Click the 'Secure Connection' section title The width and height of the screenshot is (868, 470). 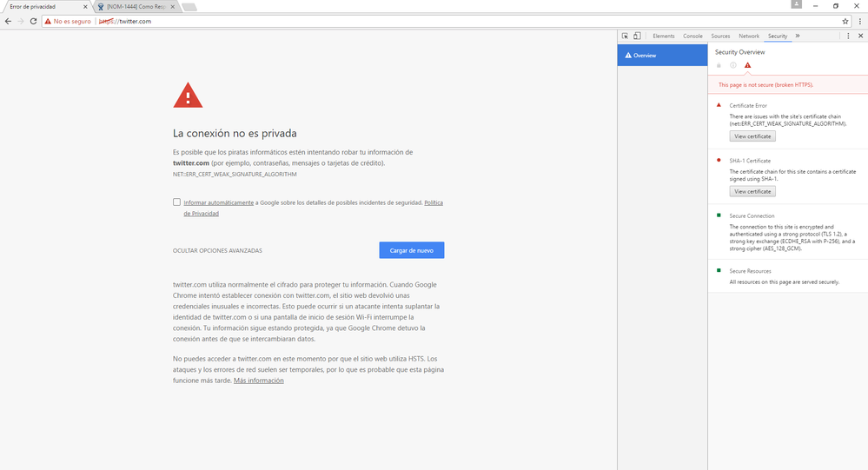pos(752,216)
